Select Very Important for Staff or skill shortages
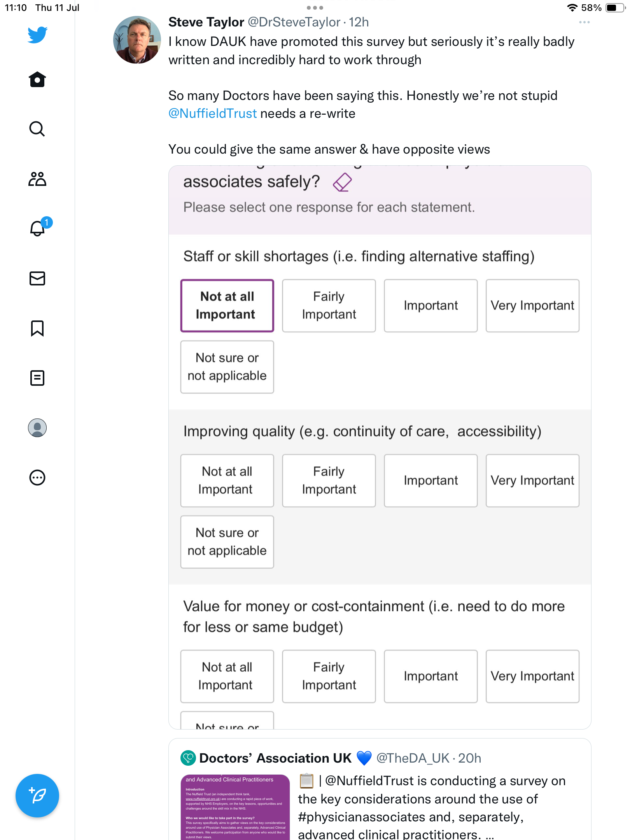The image size is (630, 840). (532, 306)
